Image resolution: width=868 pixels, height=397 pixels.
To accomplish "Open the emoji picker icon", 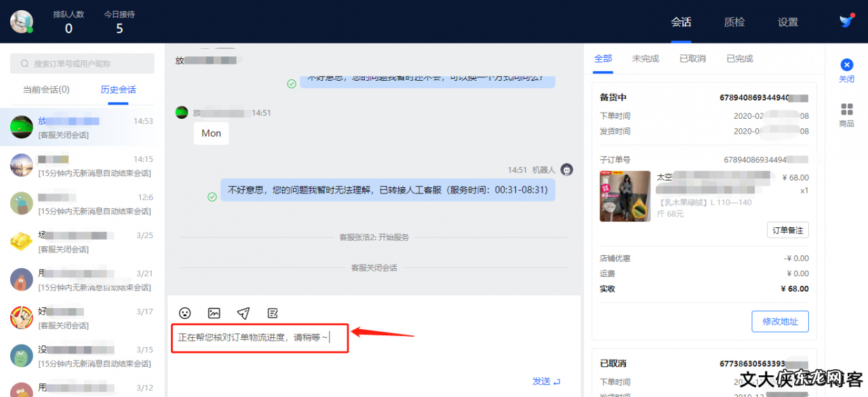I will 184,313.
